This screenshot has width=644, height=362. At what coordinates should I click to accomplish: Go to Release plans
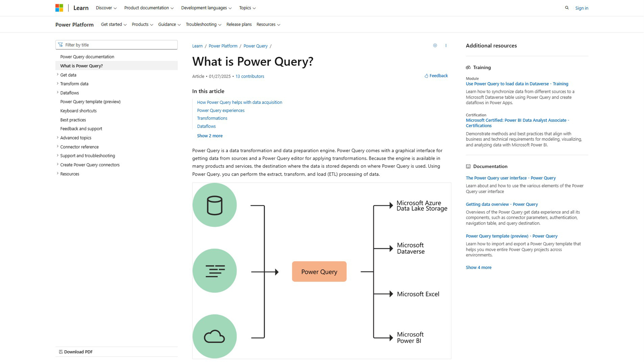click(239, 24)
